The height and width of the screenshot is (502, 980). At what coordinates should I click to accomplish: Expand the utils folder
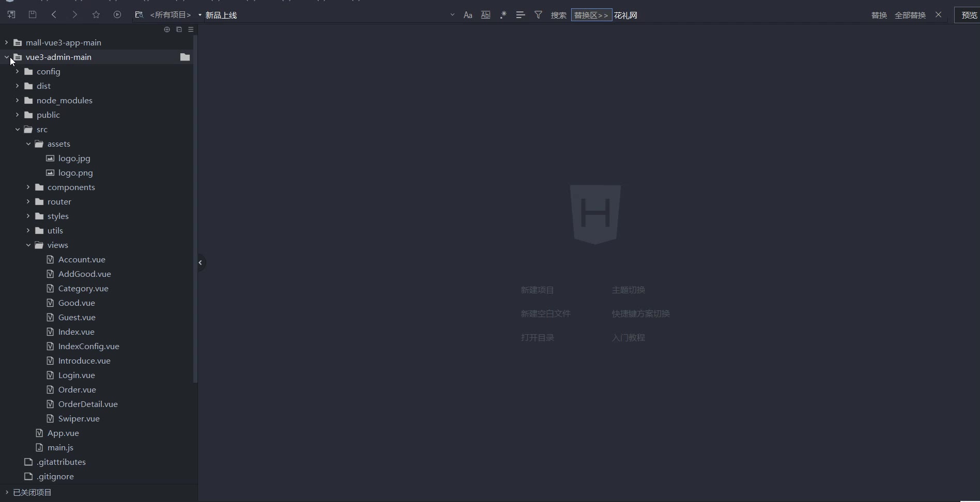(28, 230)
